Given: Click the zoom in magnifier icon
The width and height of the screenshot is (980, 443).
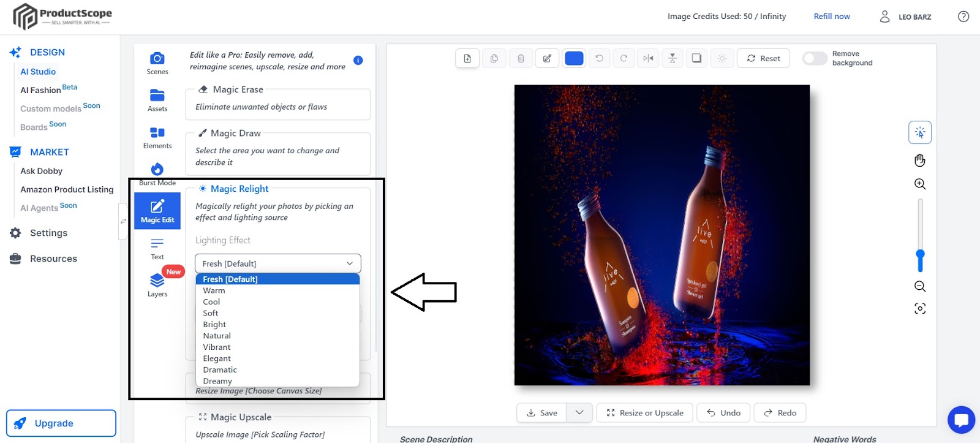Looking at the screenshot, I should tap(920, 184).
